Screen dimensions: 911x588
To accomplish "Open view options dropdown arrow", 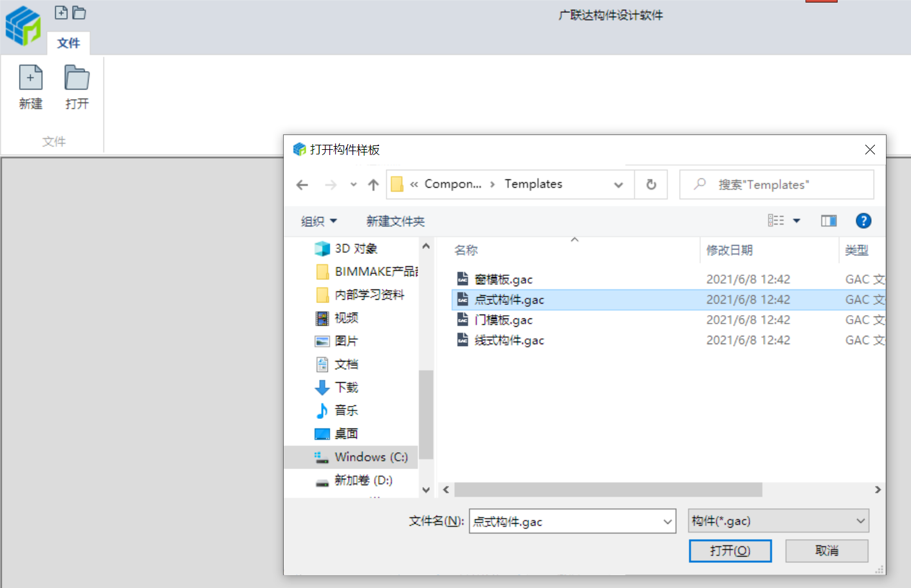I will pyautogui.click(x=796, y=221).
